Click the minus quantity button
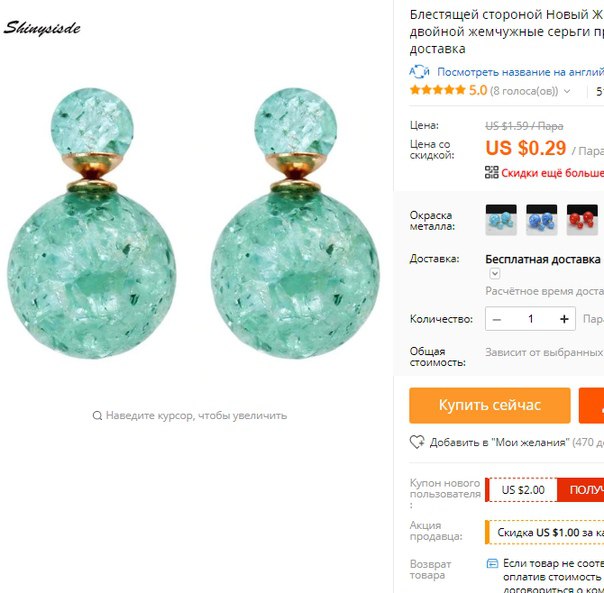This screenshot has width=604, height=593. [x=497, y=319]
